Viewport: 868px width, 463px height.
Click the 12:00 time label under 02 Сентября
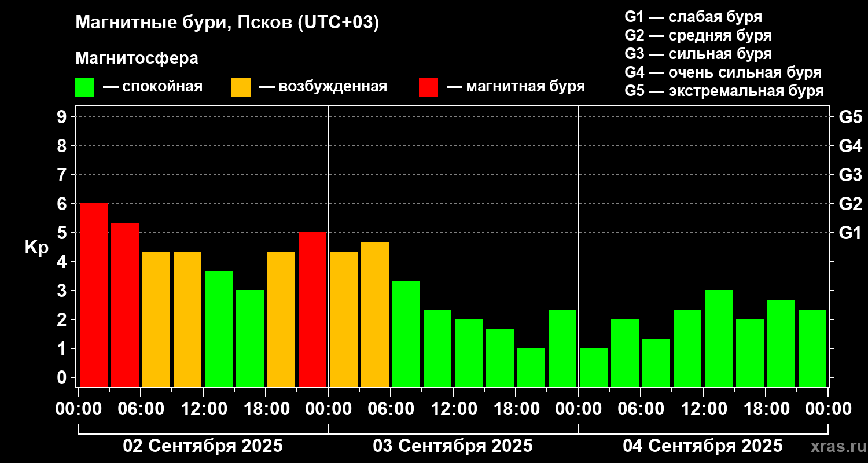click(203, 409)
